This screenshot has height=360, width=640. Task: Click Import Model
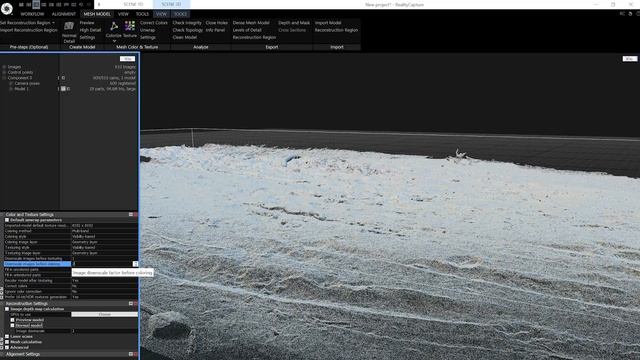(328, 23)
